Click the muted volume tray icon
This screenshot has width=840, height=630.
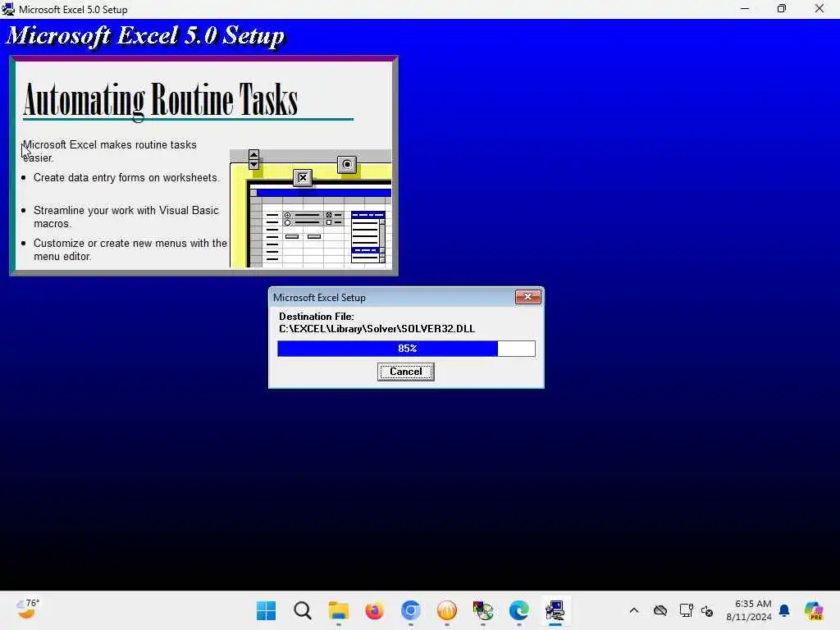[707, 610]
